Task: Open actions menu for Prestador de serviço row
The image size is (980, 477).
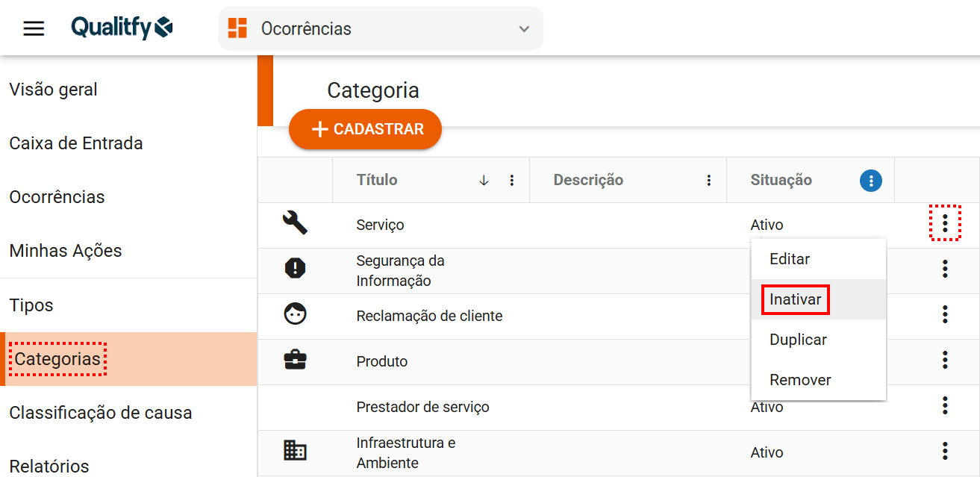Action: [945, 405]
